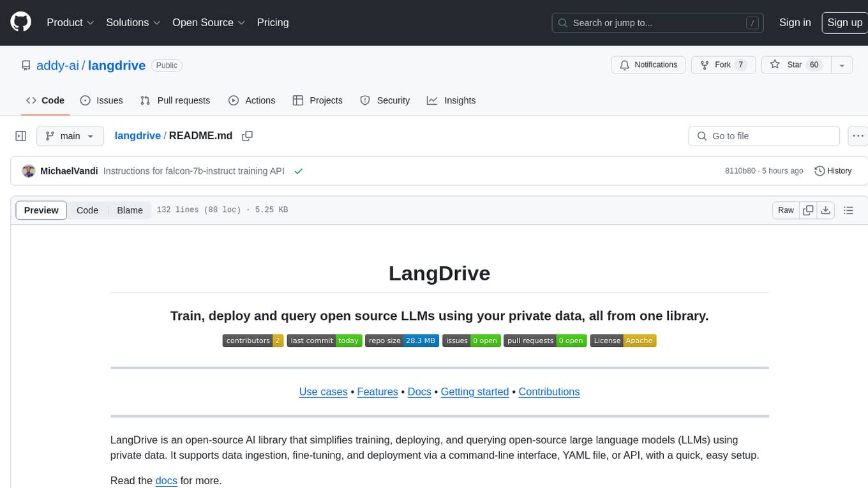Open the langdrive repository link in header
Viewport: 868px width, 488px height.
[x=117, y=65]
